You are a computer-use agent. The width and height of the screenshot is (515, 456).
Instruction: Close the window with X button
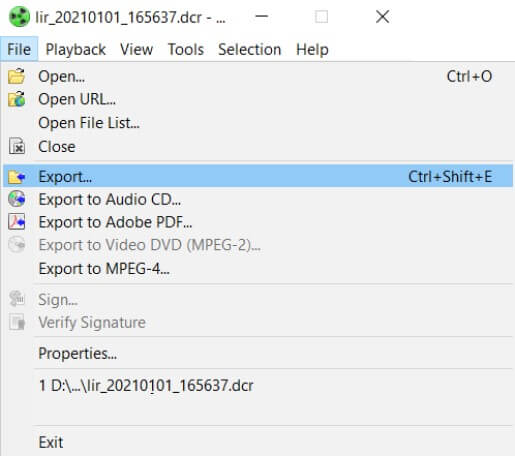(382, 16)
